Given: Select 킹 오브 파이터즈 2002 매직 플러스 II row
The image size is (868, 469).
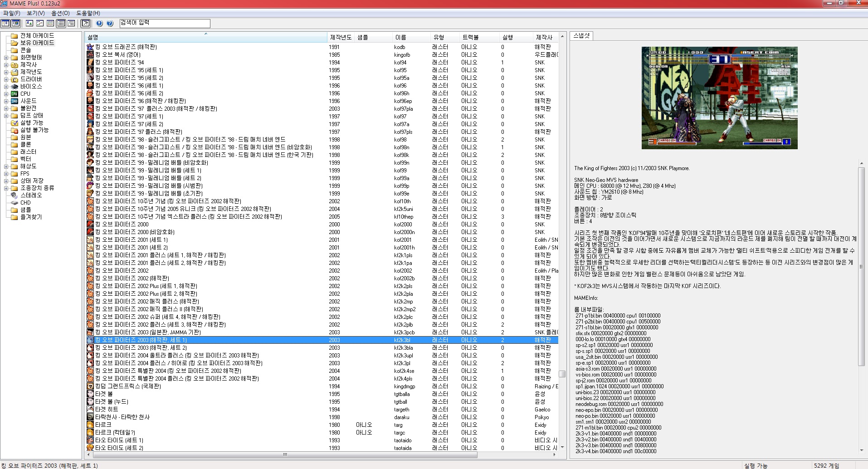Looking at the screenshot, I should (322, 309).
